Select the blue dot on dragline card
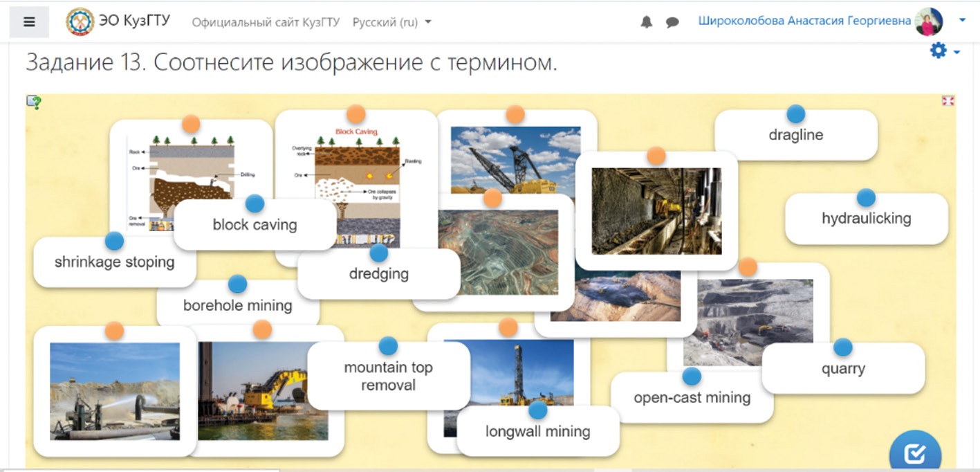 [x=796, y=114]
